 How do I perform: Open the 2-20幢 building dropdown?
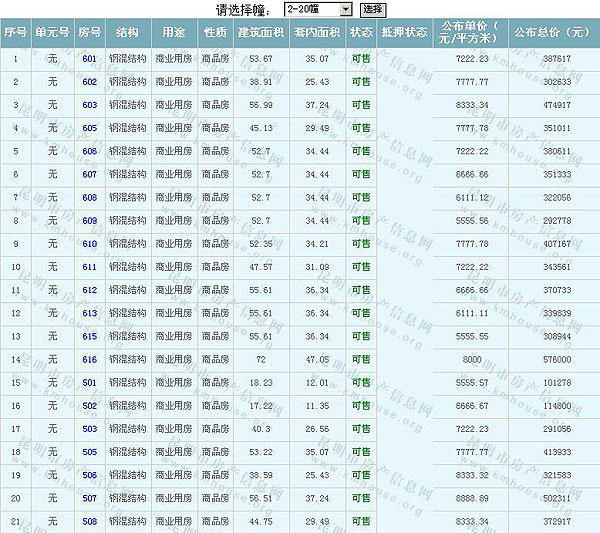tap(318, 9)
